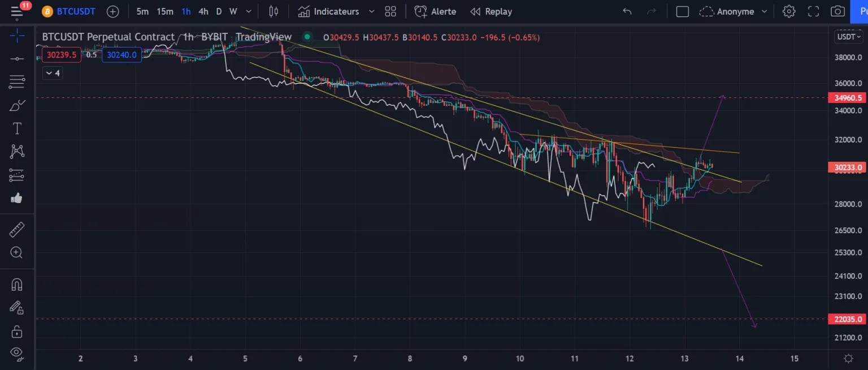Select the crosshair cursor tool
This screenshot has width=868, height=370.
click(x=17, y=36)
